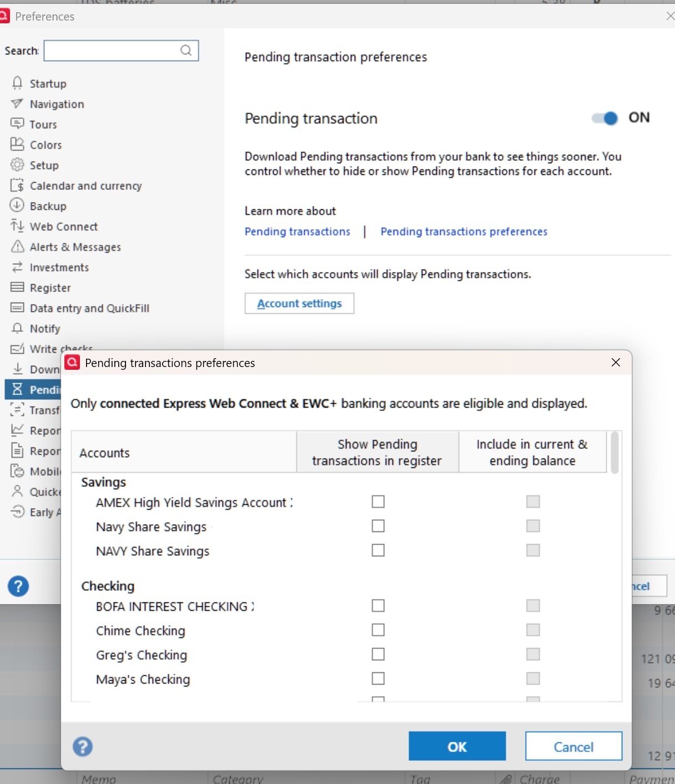Click Cancel in Pending transactions dialog

pos(573,746)
